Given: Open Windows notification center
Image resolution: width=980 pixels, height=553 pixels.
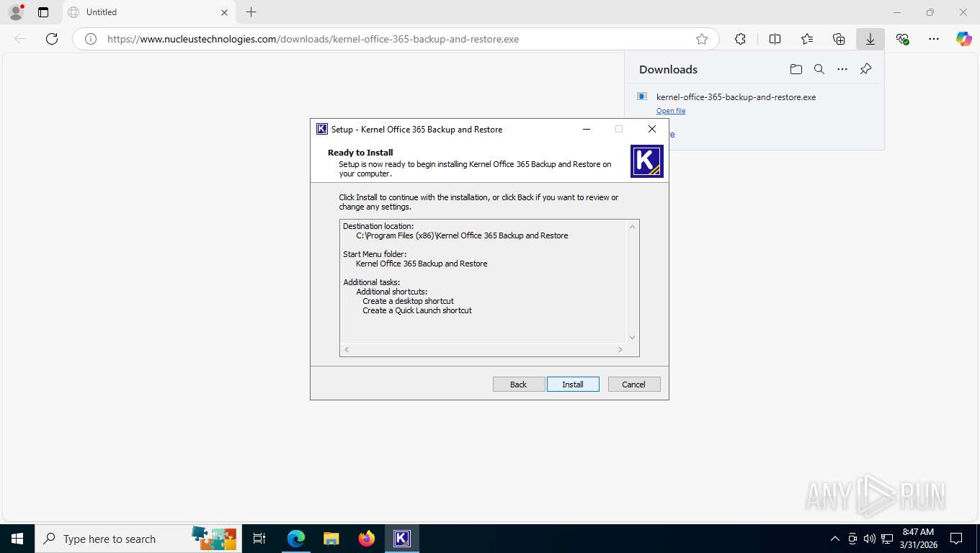Looking at the screenshot, I should click(x=956, y=539).
